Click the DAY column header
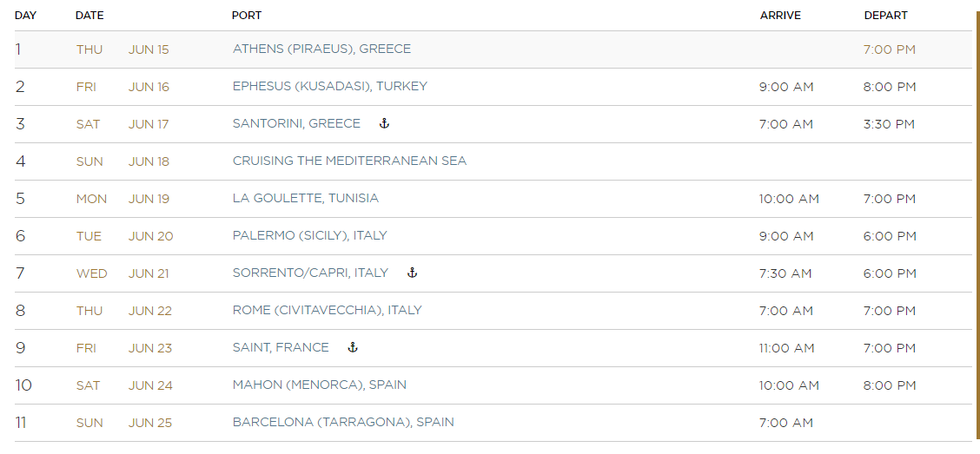The width and height of the screenshot is (980, 454). (25, 15)
